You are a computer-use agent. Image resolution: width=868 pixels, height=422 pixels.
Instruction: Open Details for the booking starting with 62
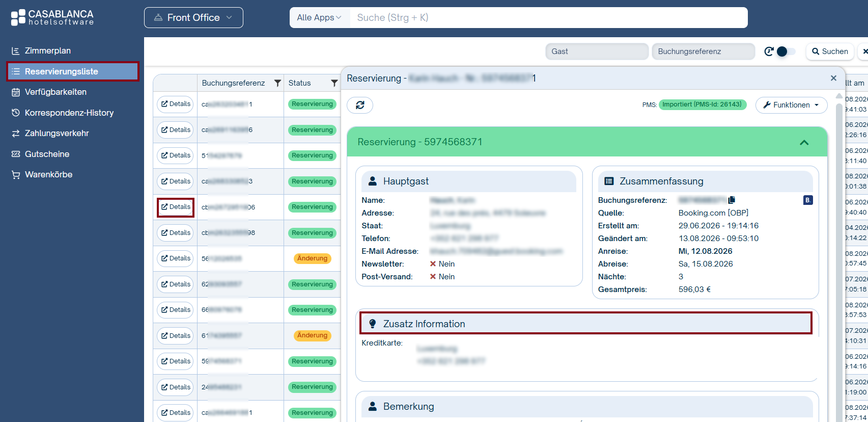(176, 284)
